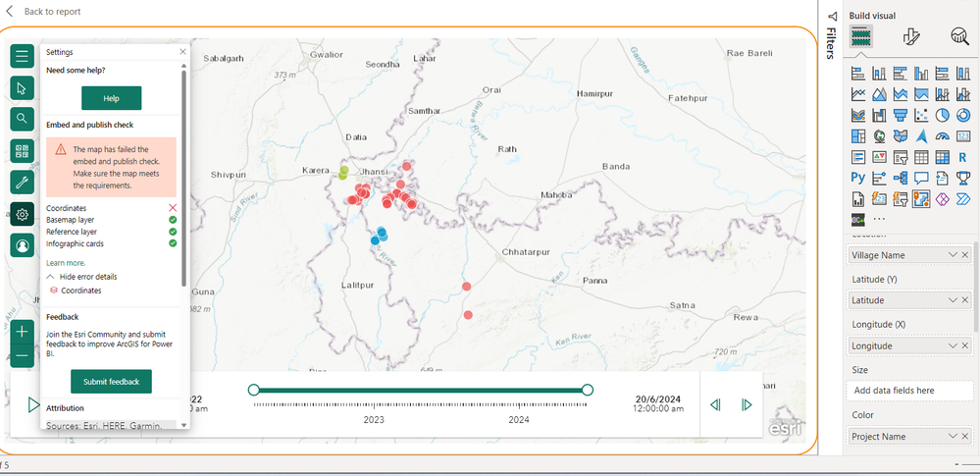
Task: Click the timeline start handle
Action: [x=253, y=391]
